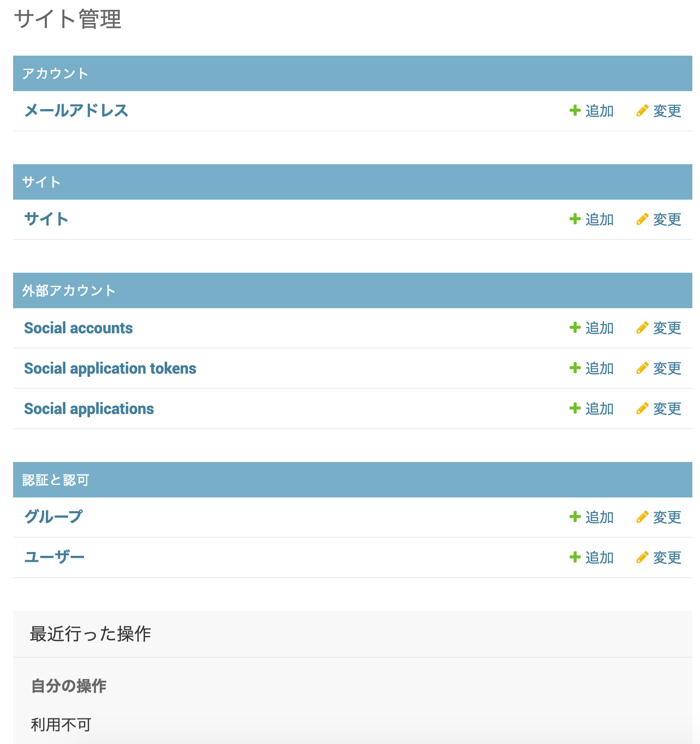Open the サイト model link
700x744 pixels.
(x=46, y=219)
